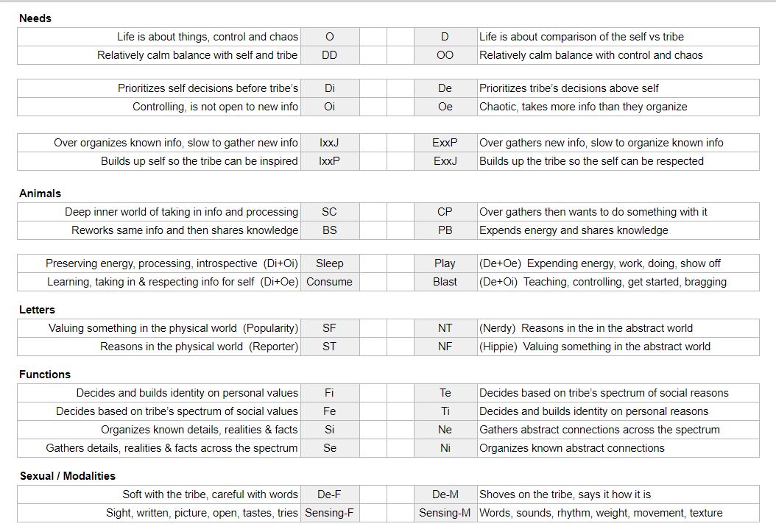Viewport: 776px width, 532px height.
Task: Select the 'Blast' cell
Action: point(445,282)
